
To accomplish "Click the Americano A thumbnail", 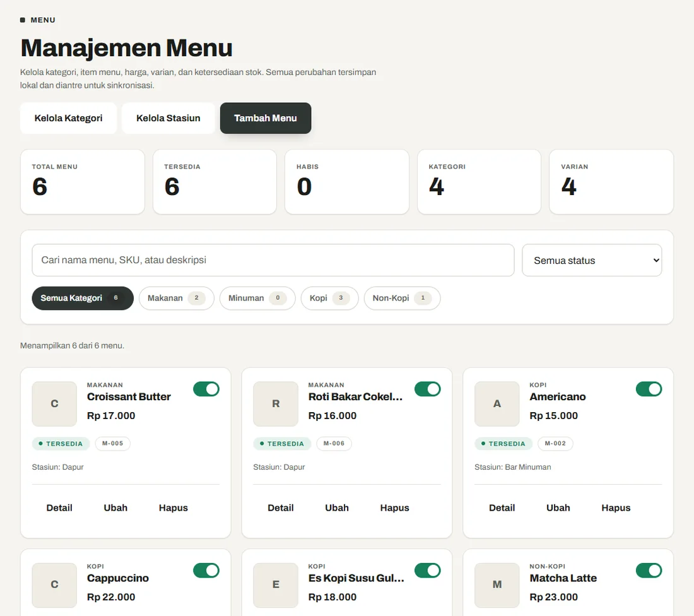I will [x=497, y=404].
